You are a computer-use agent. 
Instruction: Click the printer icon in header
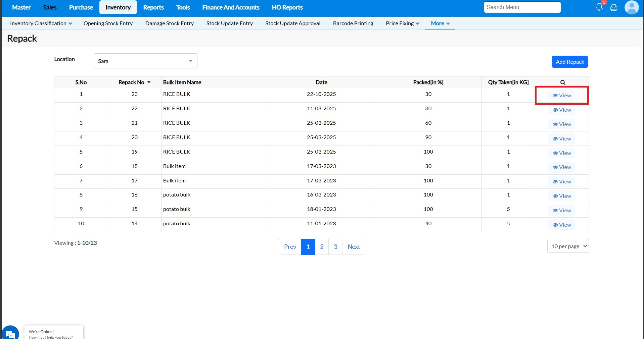(614, 7)
